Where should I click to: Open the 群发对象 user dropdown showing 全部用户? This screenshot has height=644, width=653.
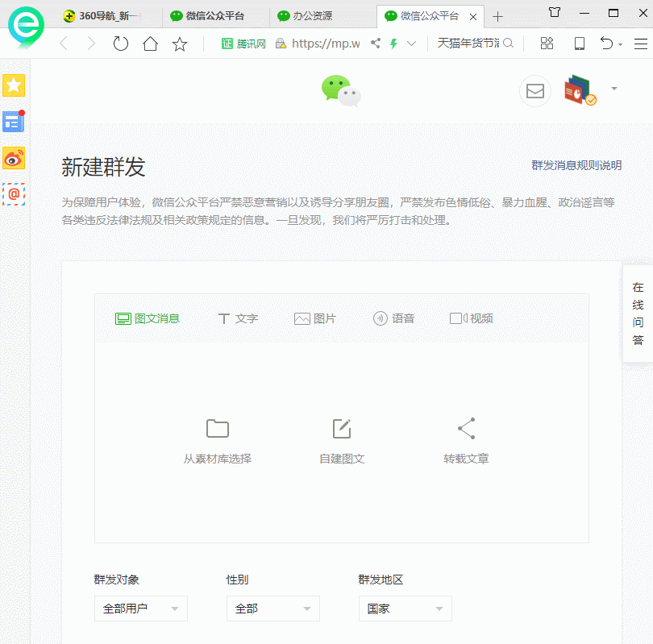pos(140,609)
